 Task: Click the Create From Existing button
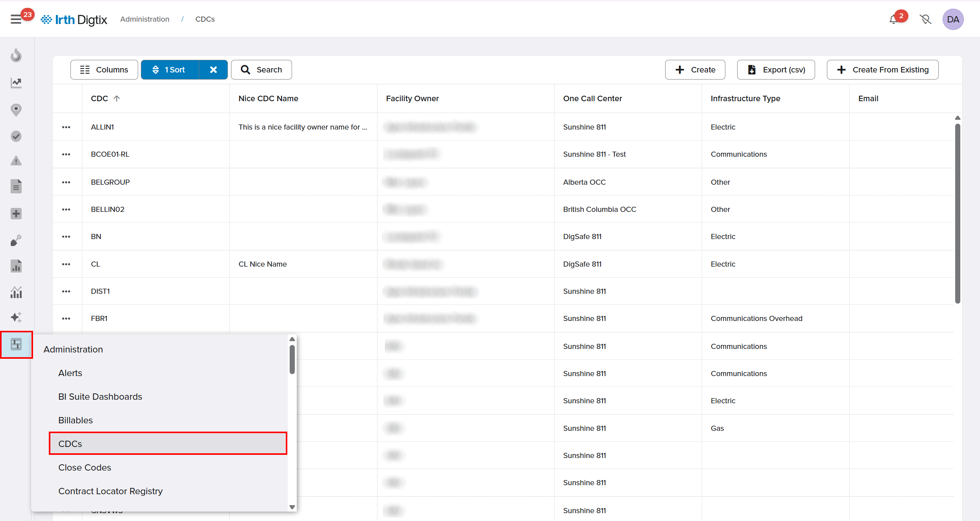click(882, 70)
